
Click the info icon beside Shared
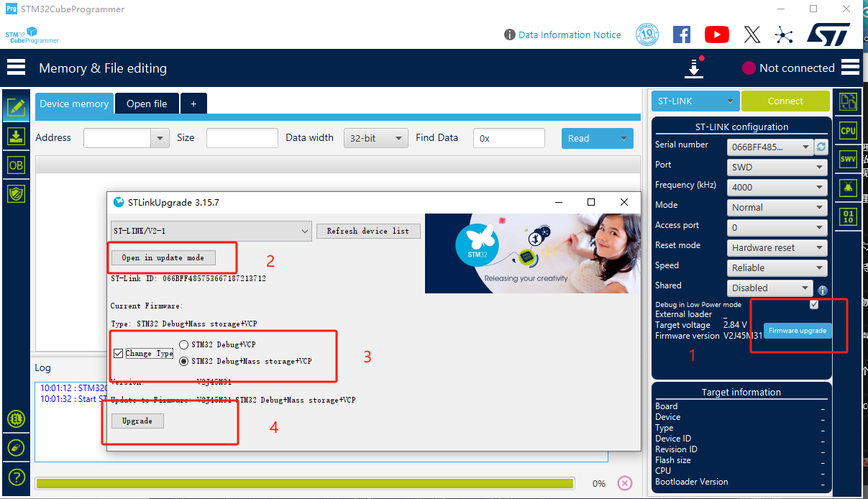(x=823, y=290)
